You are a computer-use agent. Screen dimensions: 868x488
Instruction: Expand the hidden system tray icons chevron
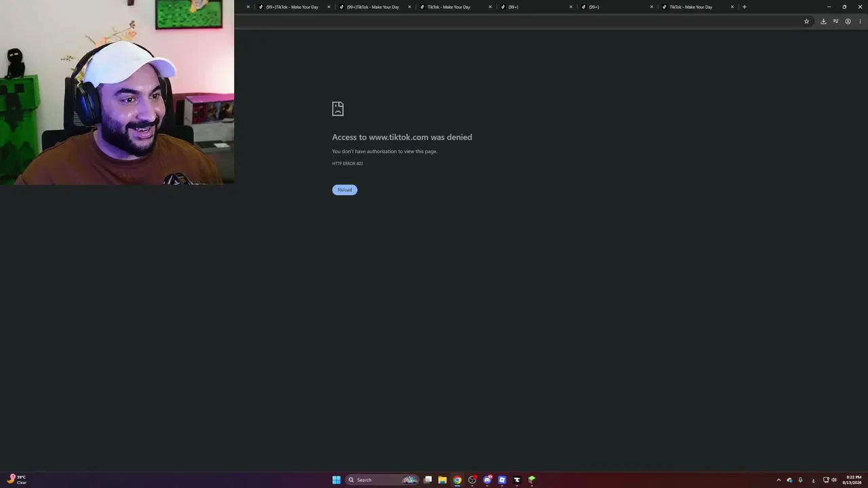778,480
